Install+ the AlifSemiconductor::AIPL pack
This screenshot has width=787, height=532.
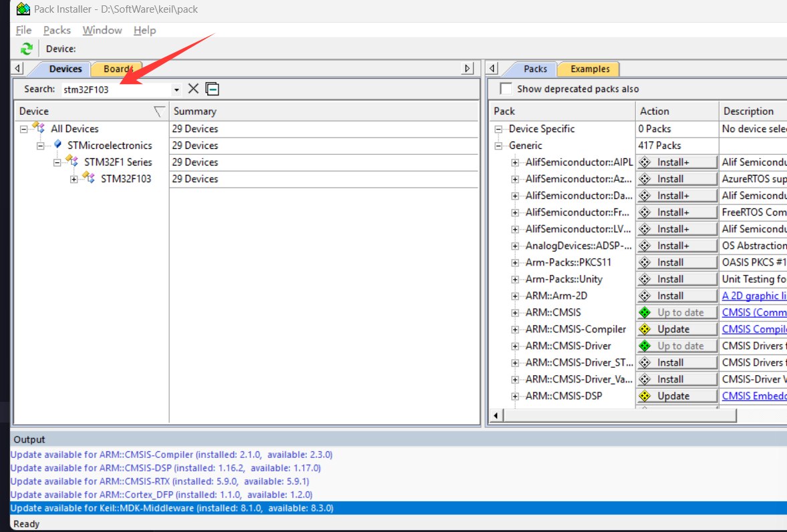pyautogui.click(x=677, y=162)
